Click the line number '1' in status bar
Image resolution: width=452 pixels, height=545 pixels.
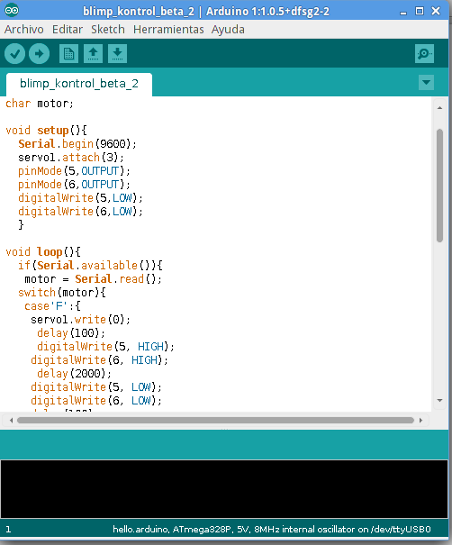click(x=8, y=530)
